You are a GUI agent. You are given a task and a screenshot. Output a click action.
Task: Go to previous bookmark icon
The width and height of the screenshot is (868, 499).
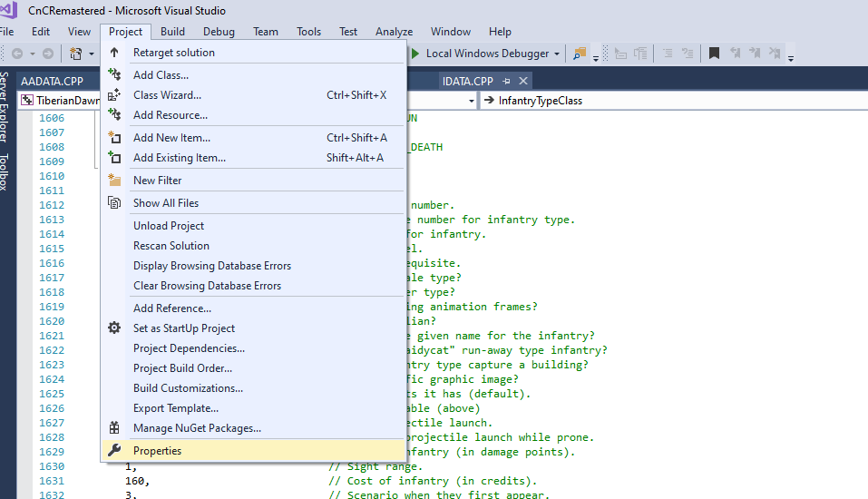click(735, 54)
